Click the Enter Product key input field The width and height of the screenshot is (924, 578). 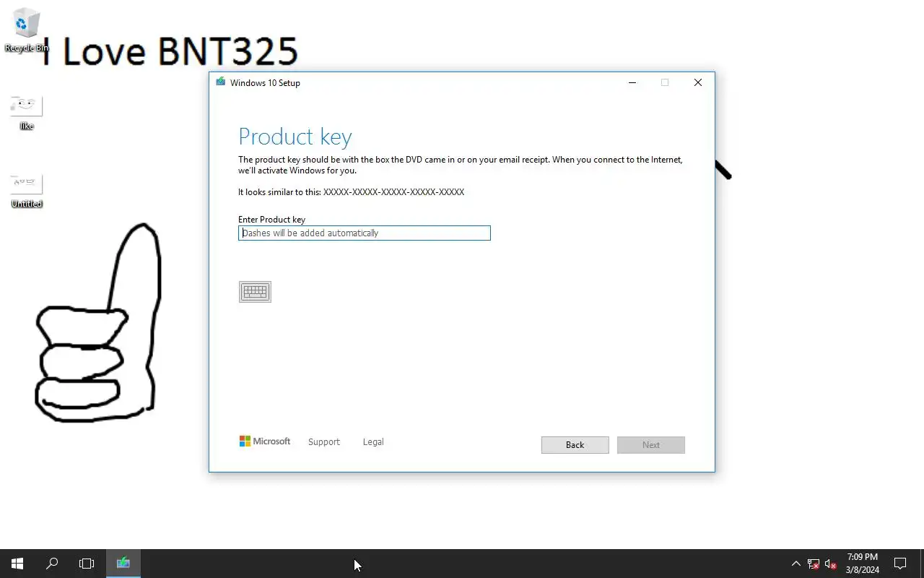[365, 233]
